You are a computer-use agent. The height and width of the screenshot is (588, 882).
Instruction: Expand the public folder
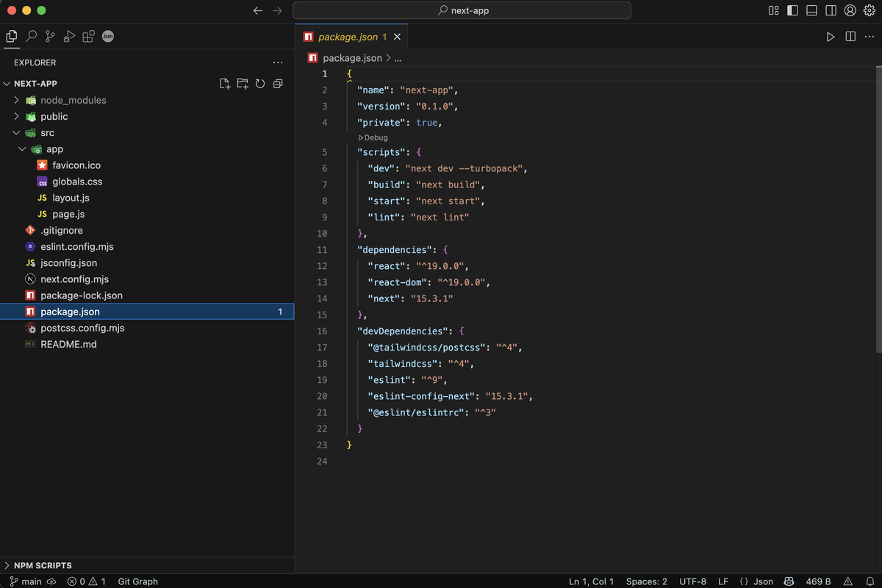pyautogui.click(x=16, y=116)
